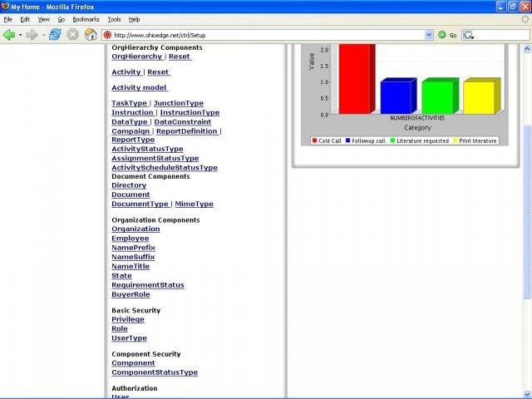
Task: Open the JunctionType link
Action: [x=179, y=103]
